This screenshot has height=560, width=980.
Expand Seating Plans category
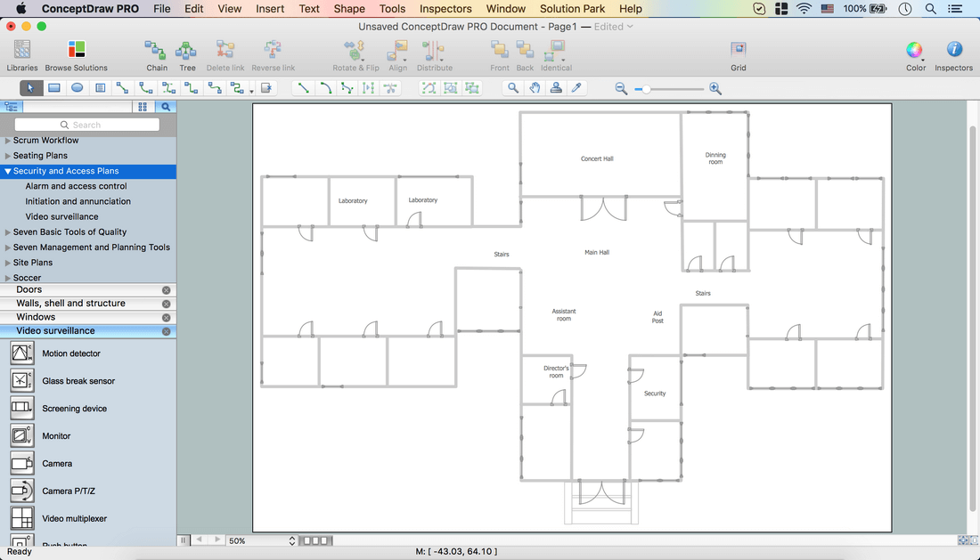[x=8, y=156]
